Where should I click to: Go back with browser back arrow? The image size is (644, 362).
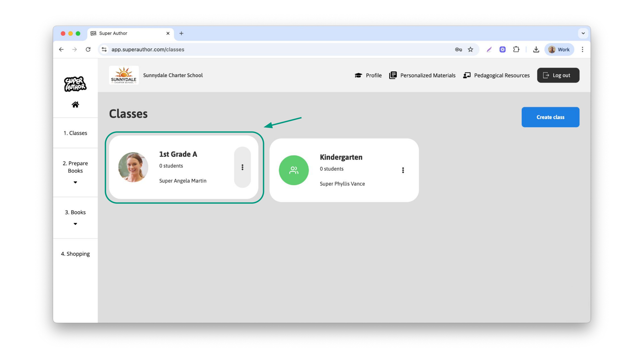coord(61,50)
